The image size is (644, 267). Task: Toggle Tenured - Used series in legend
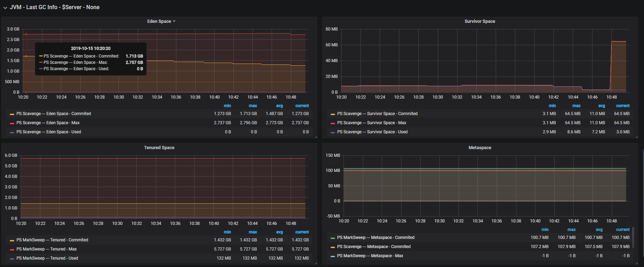47,258
